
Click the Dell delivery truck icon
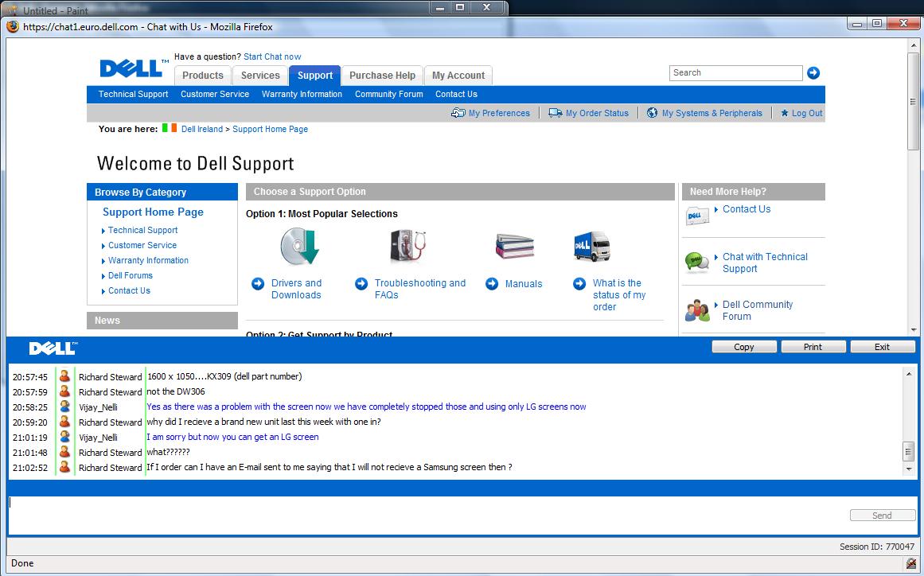pyautogui.click(x=591, y=246)
